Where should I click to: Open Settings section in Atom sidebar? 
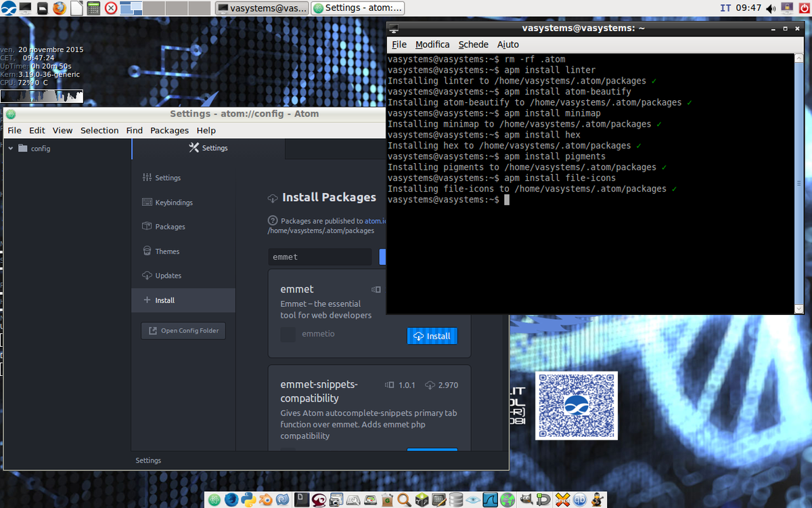183,177
